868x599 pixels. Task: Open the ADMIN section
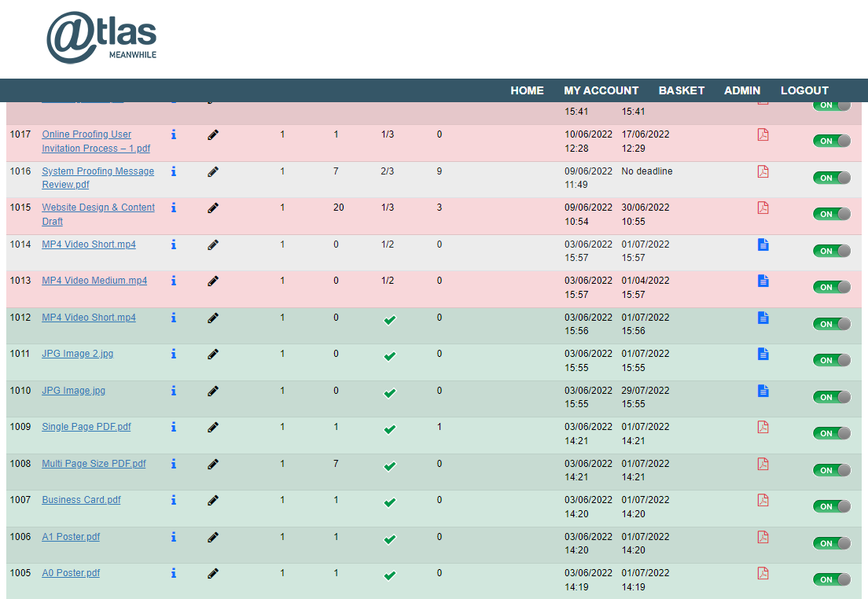(x=742, y=90)
